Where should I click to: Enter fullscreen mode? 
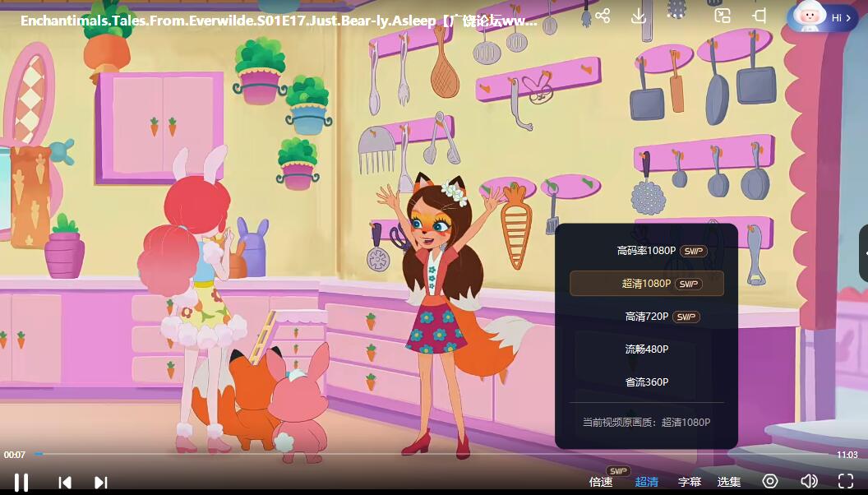845,481
